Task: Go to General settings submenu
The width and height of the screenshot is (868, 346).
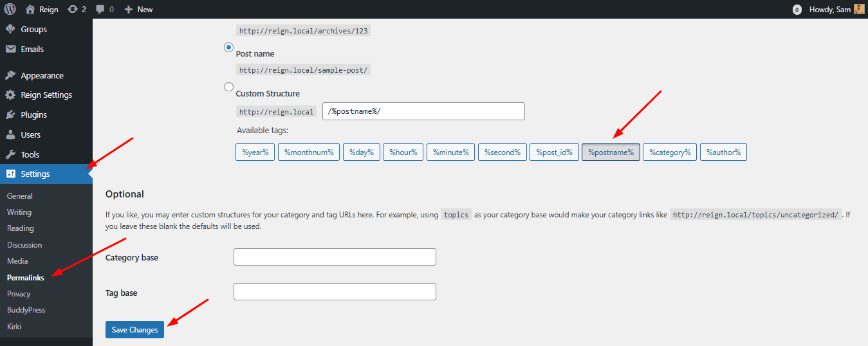Action: click(x=20, y=196)
